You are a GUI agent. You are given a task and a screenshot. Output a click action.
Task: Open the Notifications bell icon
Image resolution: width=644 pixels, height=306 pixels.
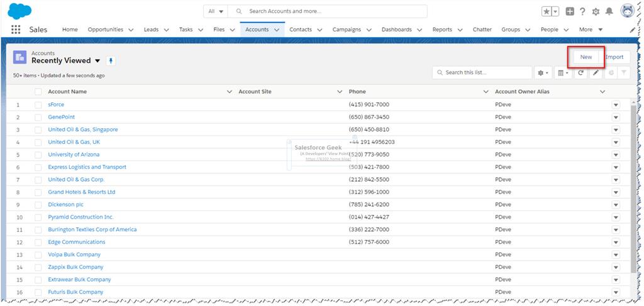click(609, 11)
